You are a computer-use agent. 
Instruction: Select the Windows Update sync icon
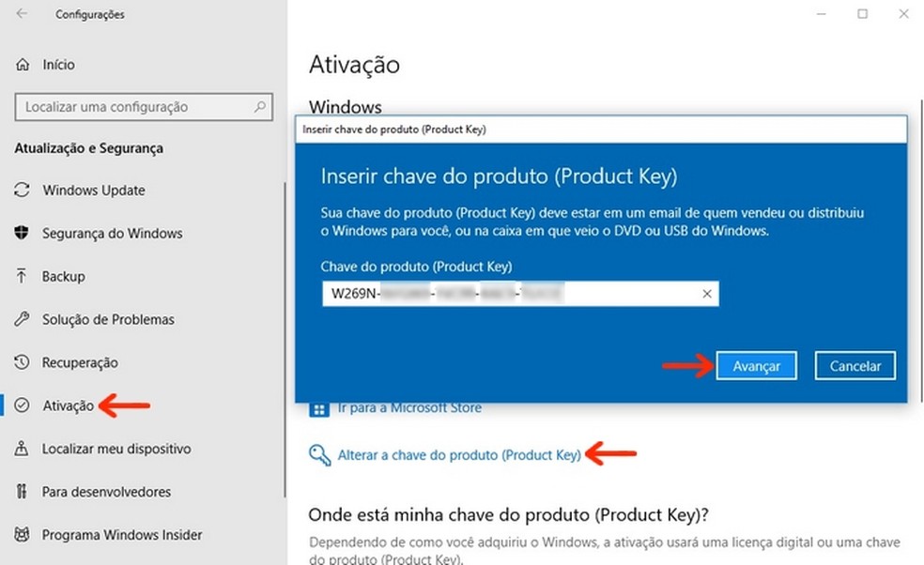[x=23, y=191]
